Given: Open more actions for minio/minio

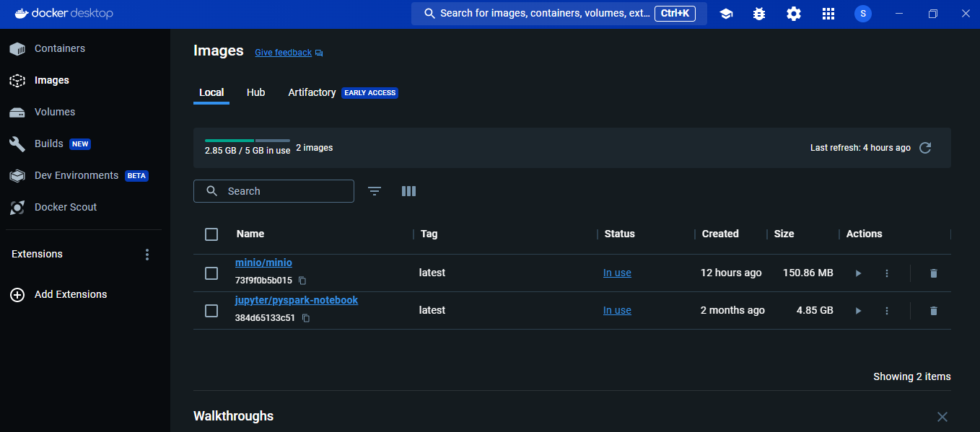Looking at the screenshot, I should [x=887, y=273].
